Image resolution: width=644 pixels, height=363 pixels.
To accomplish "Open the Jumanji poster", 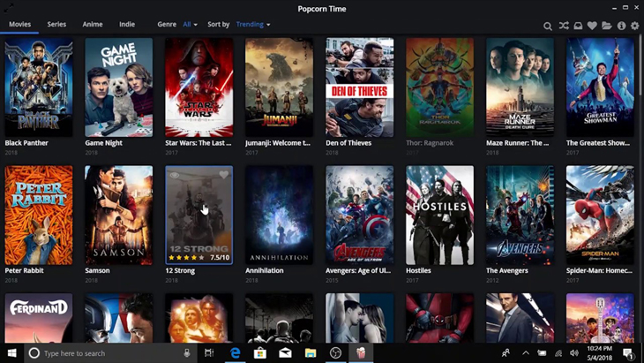I will [280, 87].
